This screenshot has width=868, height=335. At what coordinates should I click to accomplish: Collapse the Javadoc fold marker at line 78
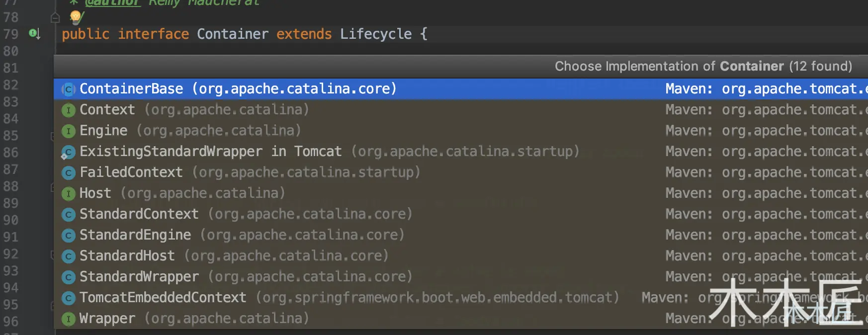[x=55, y=18]
